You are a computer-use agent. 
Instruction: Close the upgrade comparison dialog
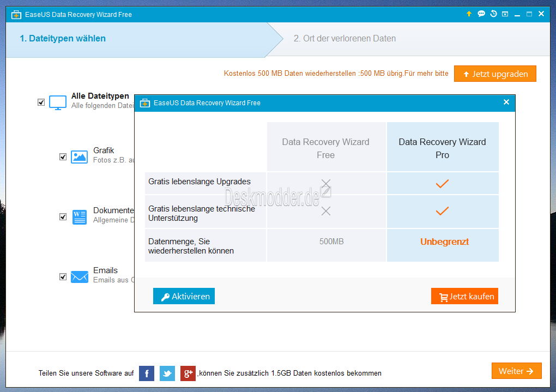[x=506, y=102]
